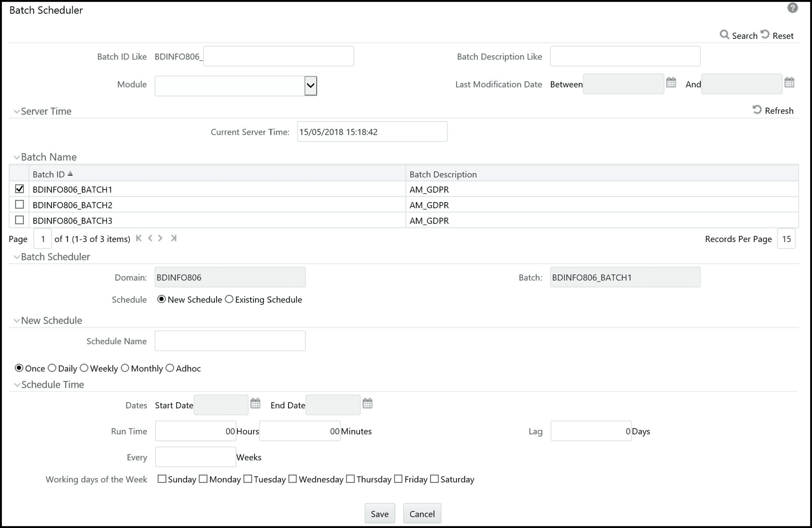Open the calendar for Last Modification Date Between
The width and height of the screenshot is (812, 528).
(671, 83)
